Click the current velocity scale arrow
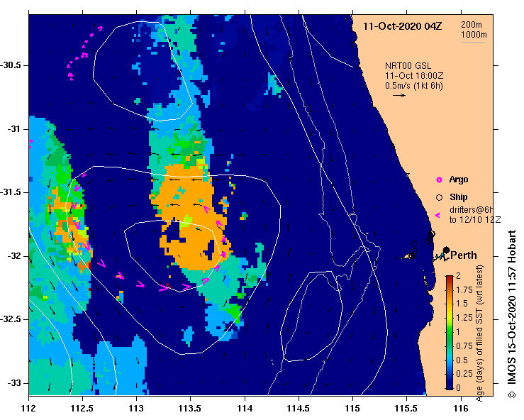The width and height of the screenshot is (524, 420). coord(399,95)
